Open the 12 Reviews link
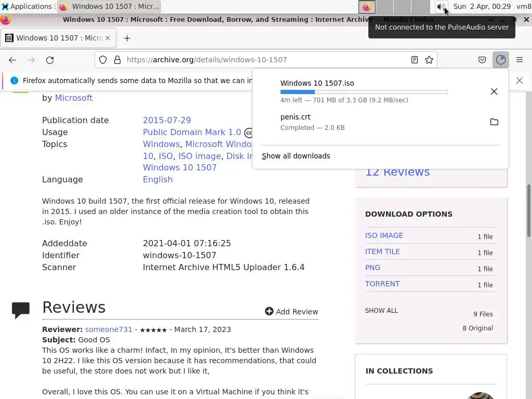Screen dimensions: 532x399 coord(397,171)
